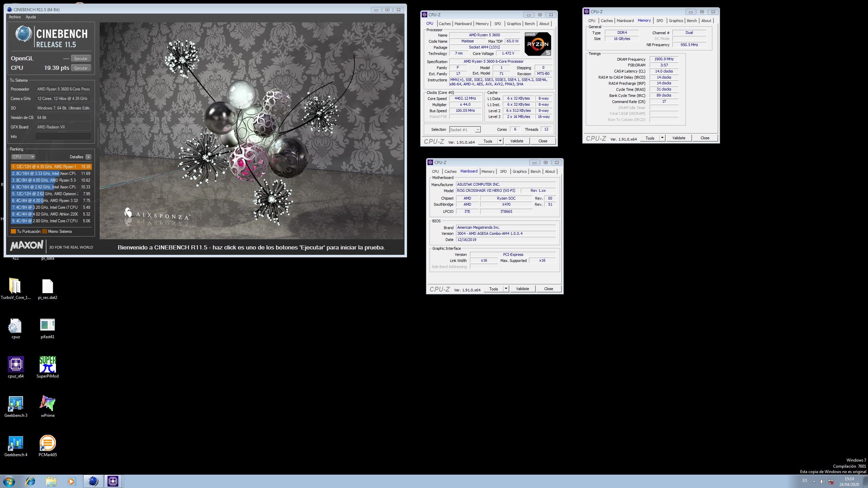Click the BIOS version 3004 field
This screenshot has width=868, height=488.
[506, 233]
